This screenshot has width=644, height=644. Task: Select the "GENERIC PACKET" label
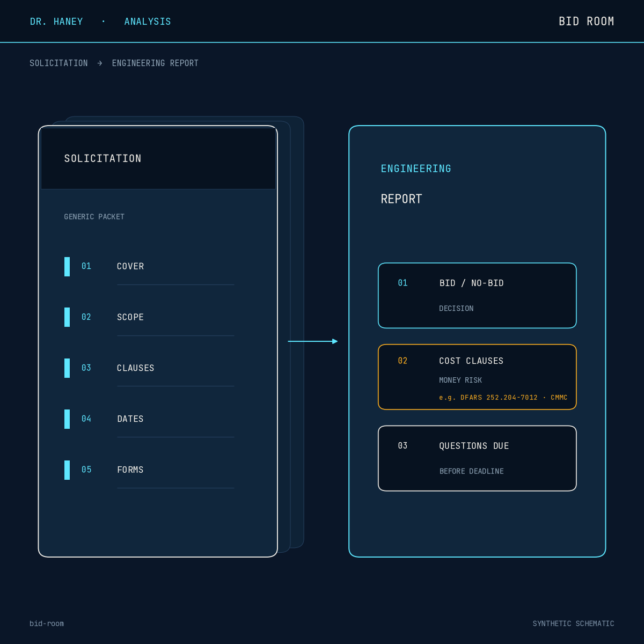(x=94, y=217)
